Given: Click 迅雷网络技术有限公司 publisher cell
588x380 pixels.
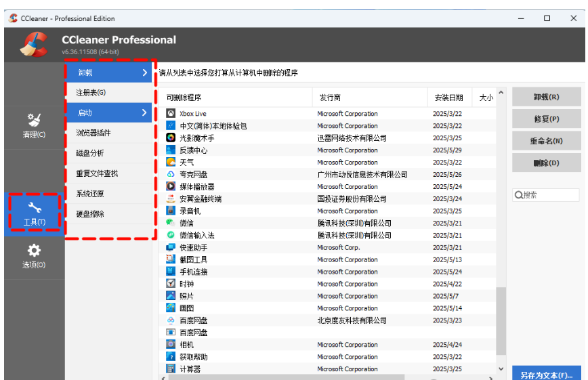Looking at the screenshot, I should (x=352, y=138).
